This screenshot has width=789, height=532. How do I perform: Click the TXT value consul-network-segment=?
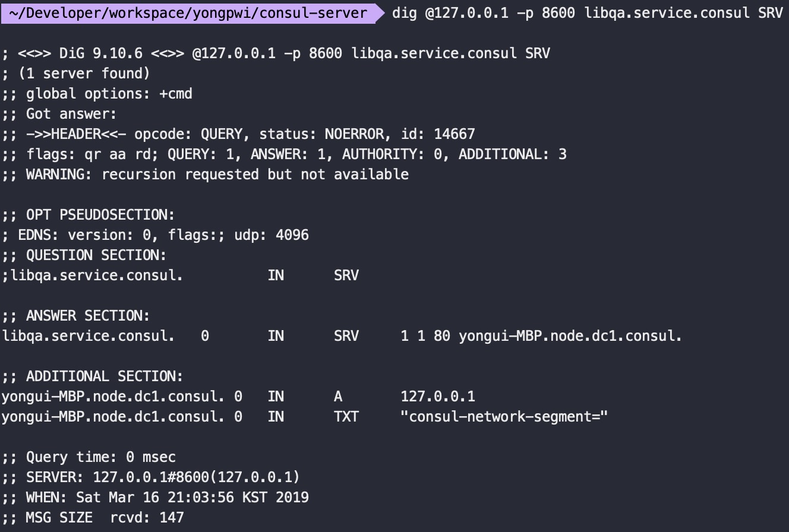(x=504, y=417)
